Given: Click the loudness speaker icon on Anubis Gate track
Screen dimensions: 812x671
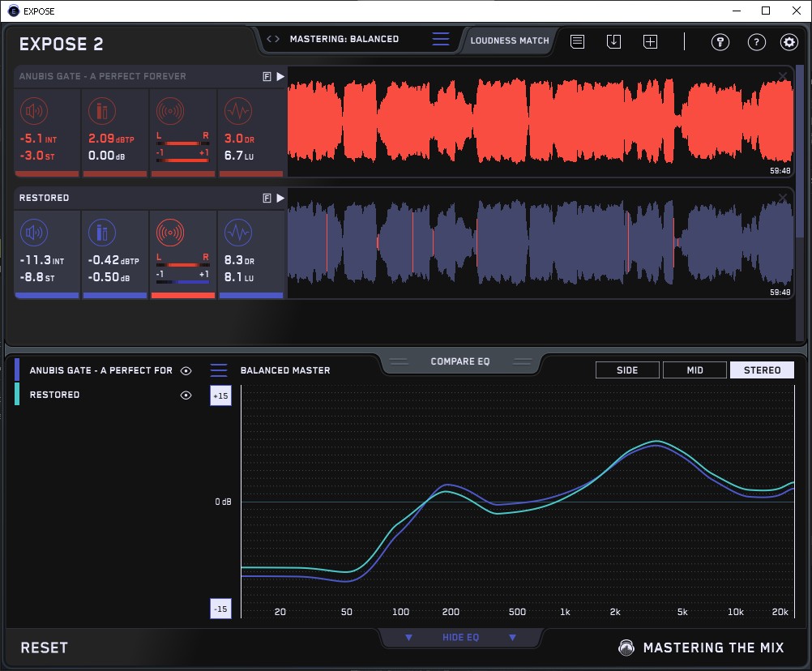Looking at the screenshot, I should (x=33, y=111).
